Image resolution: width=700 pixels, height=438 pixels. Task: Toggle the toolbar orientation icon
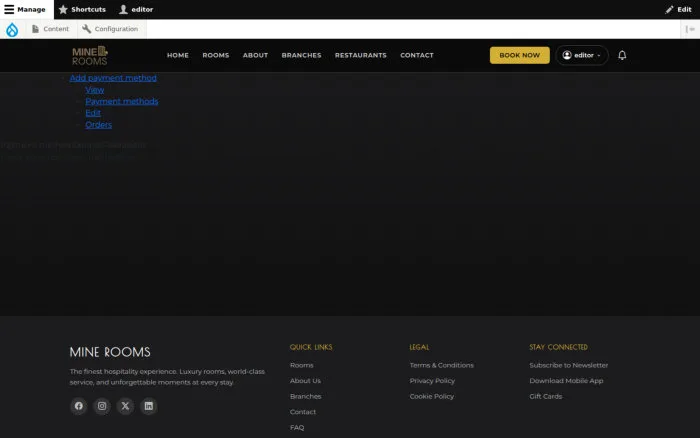click(x=690, y=29)
